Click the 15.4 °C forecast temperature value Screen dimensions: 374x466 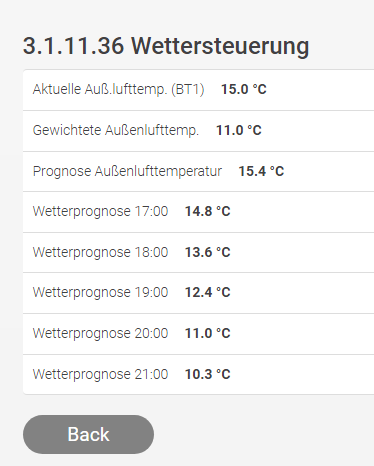261,171
